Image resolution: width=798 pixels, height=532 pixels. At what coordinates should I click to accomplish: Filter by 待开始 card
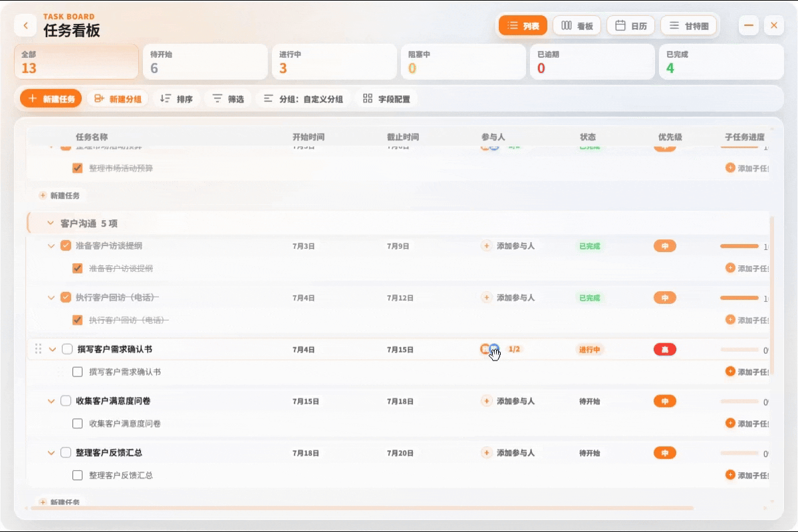point(205,62)
